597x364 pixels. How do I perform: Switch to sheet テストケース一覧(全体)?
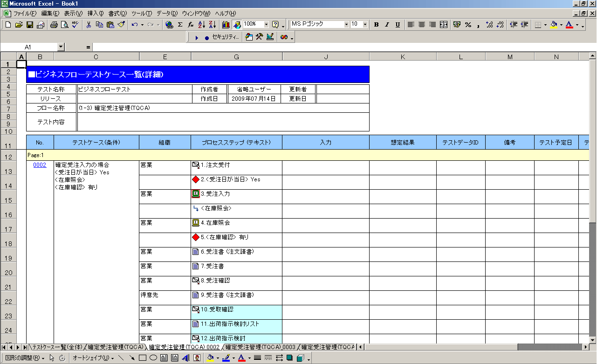pos(56,347)
